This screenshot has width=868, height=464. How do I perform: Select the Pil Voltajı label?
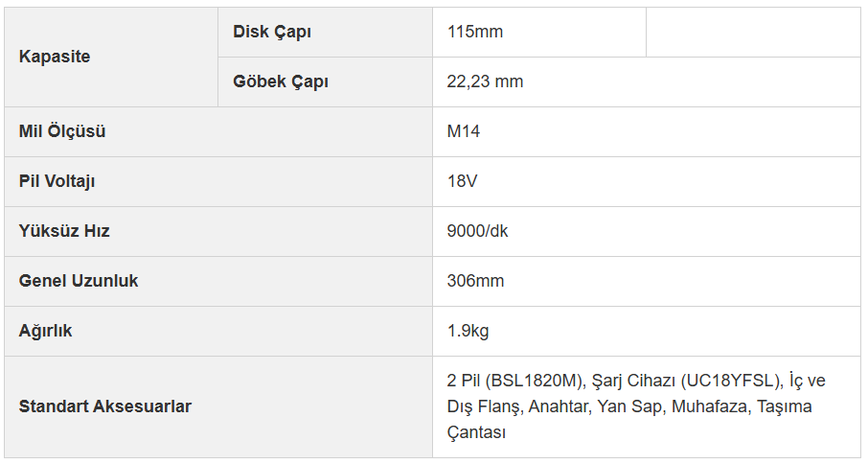point(57,181)
